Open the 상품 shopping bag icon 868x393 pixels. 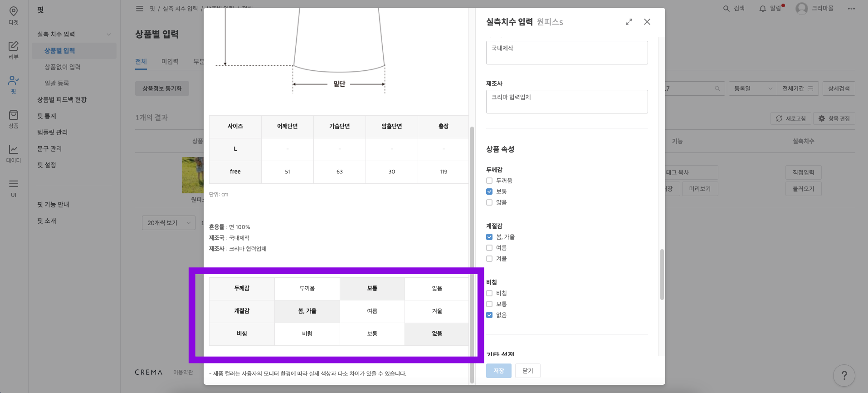pos(14,119)
